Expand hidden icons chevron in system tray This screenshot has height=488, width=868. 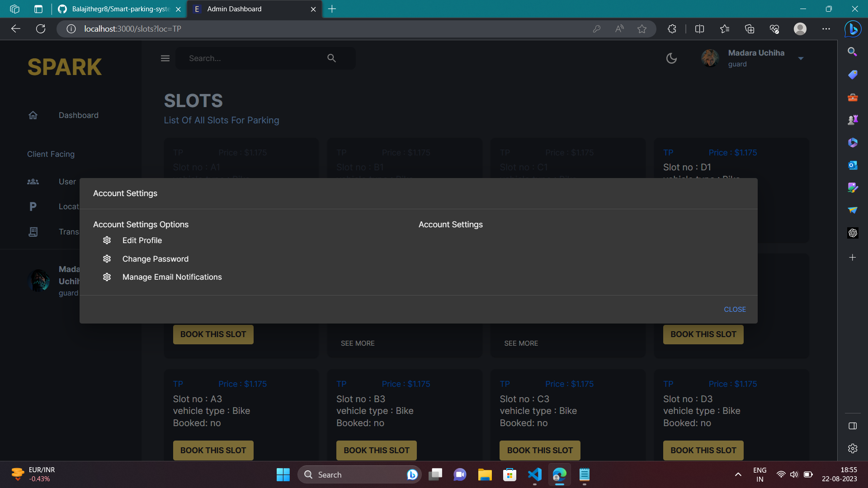[738, 474]
